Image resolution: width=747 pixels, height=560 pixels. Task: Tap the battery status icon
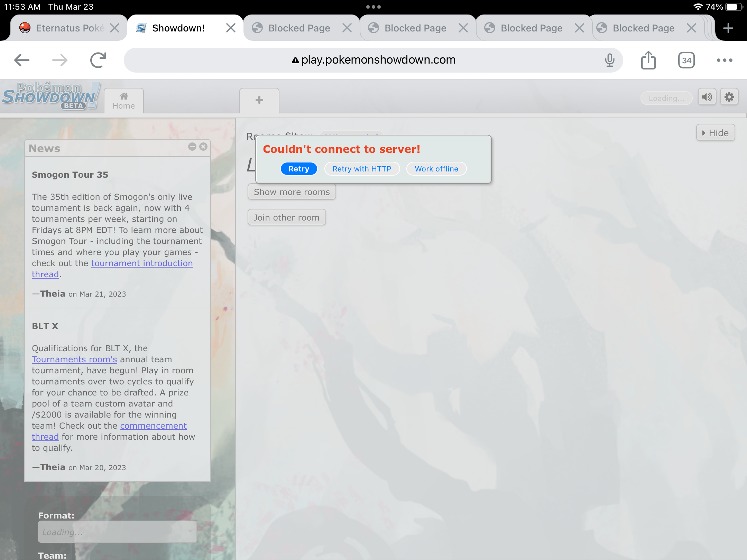[733, 7]
